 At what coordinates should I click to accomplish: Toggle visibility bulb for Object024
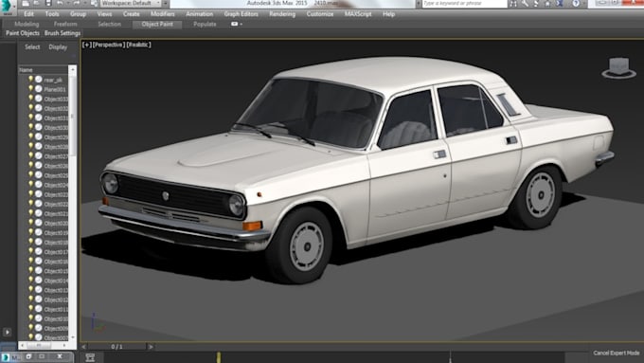coord(30,185)
